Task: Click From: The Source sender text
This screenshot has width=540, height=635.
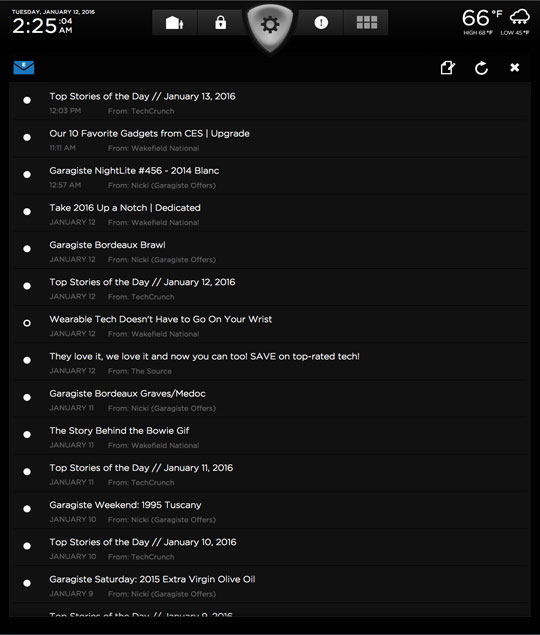Action: (x=140, y=371)
